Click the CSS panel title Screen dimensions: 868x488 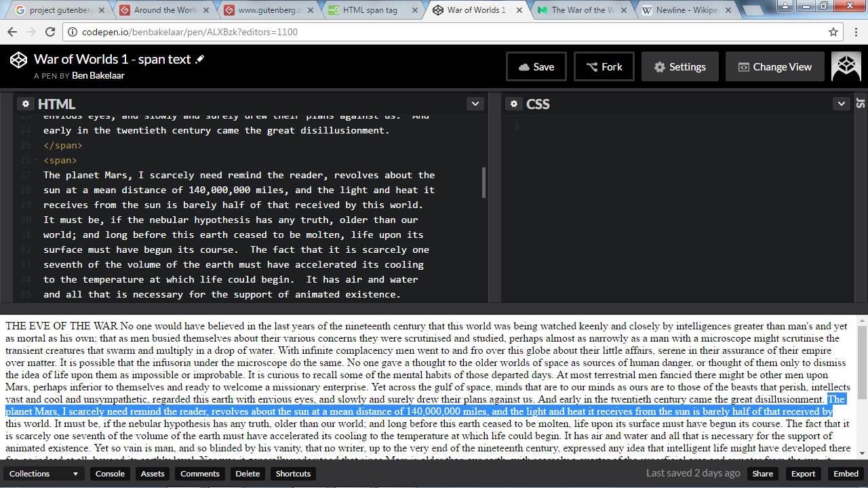pyautogui.click(x=538, y=104)
